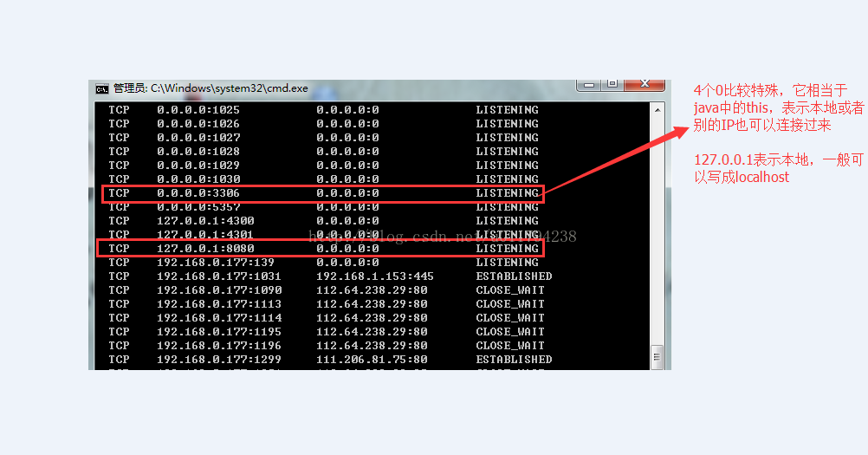Select local address 0.0.0.0:5357
The image size is (868, 455).
click(x=198, y=206)
